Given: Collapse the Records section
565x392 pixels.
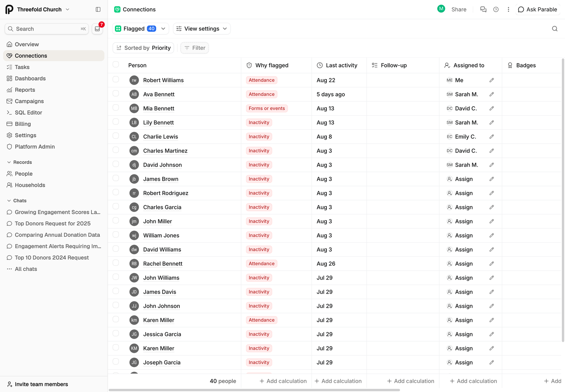Looking at the screenshot, I should coord(20,162).
